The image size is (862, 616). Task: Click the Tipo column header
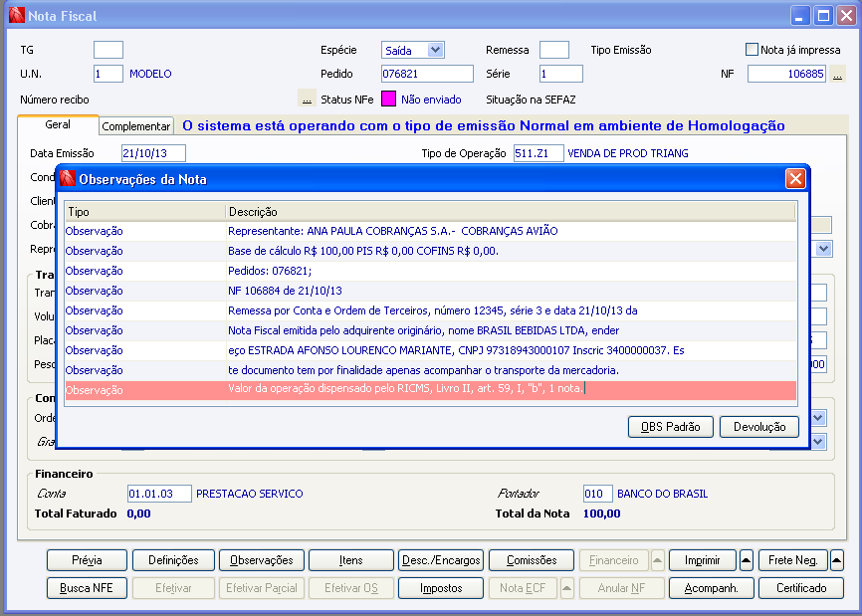(145, 212)
